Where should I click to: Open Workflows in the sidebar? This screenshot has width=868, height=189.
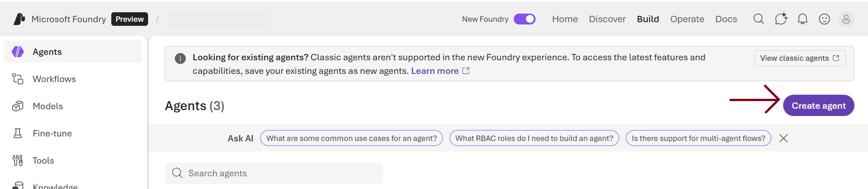54,79
